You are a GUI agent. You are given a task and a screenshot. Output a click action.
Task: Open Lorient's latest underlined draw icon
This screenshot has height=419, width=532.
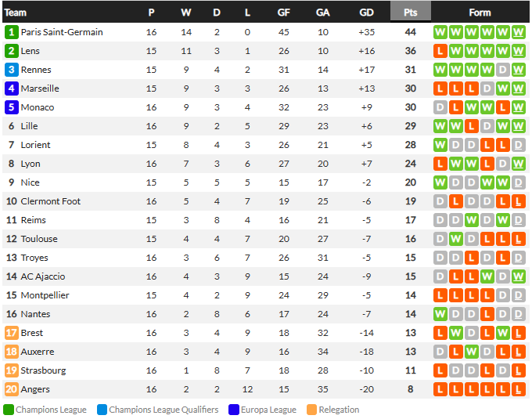pos(519,145)
